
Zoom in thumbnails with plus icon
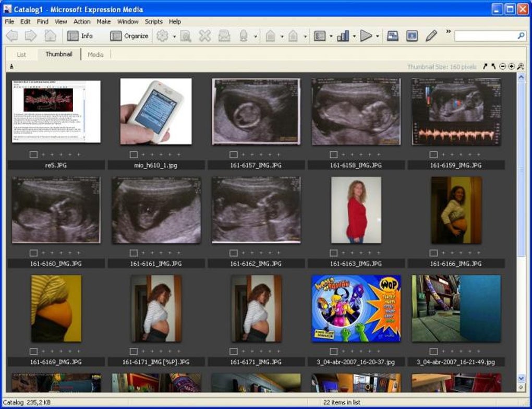[511, 67]
